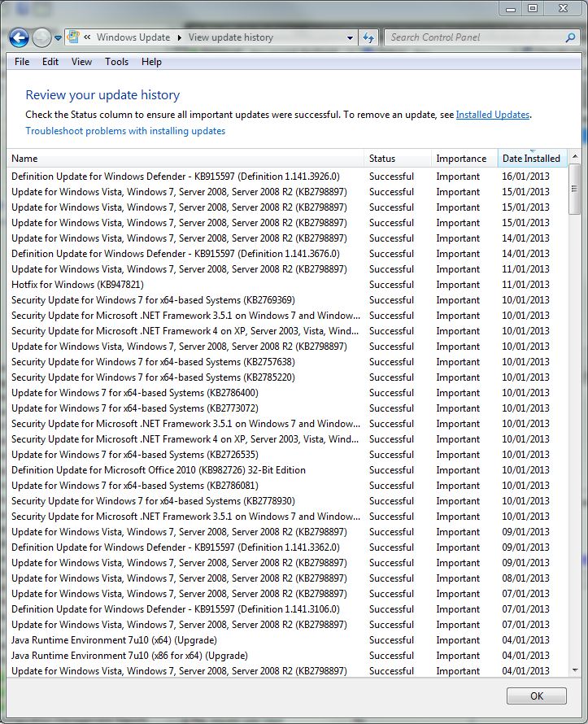Click the View update history breadcrumb
This screenshot has width=588, height=724.
click(230, 37)
